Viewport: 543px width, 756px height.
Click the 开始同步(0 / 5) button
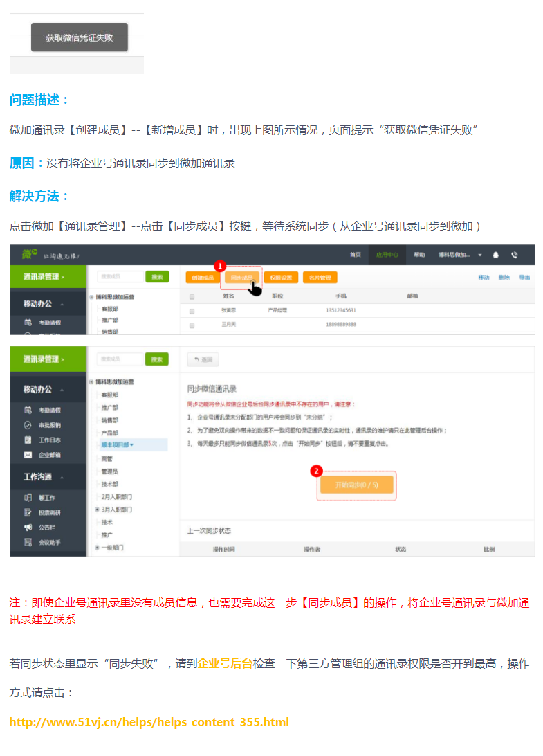[x=356, y=485]
